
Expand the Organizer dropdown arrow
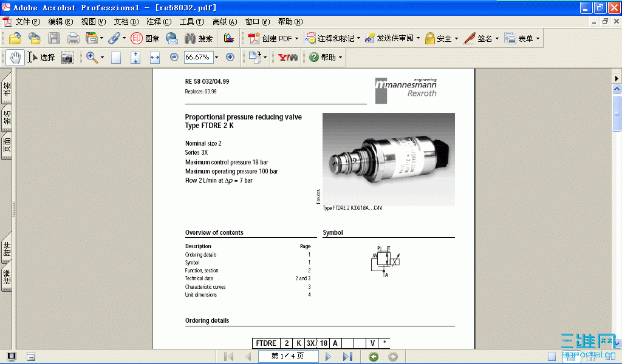click(102, 38)
